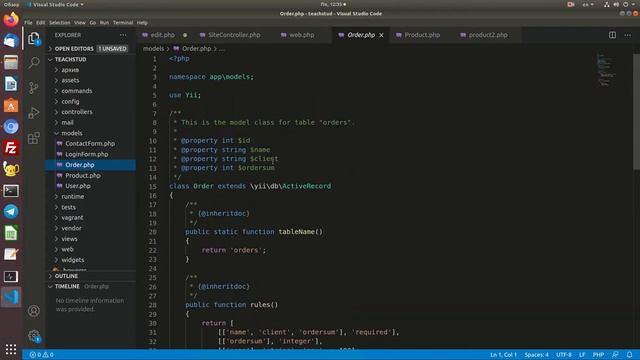The image size is (640, 360).
Task: Open Files manager from the dock
Action: click(x=11, y=62)
